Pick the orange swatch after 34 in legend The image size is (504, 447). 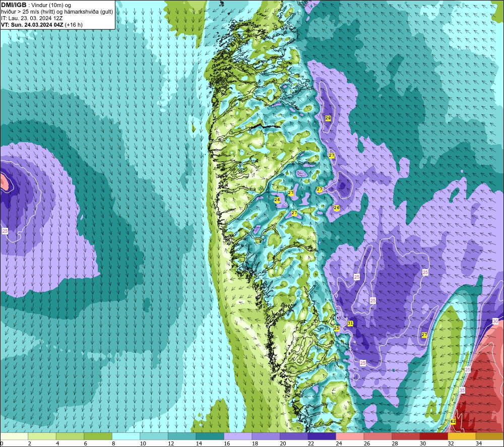tap(489, 436)
